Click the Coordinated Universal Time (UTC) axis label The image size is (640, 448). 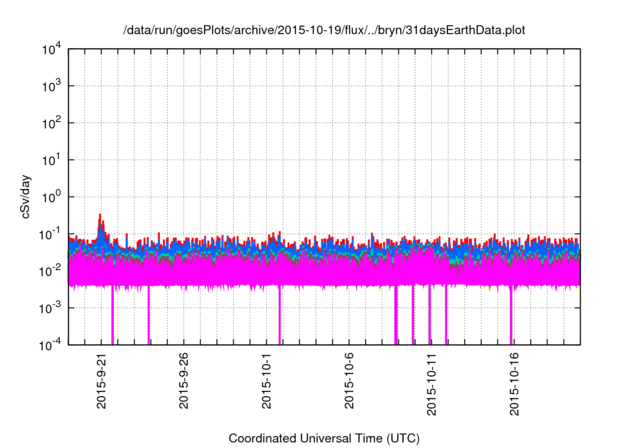[324, 438]
